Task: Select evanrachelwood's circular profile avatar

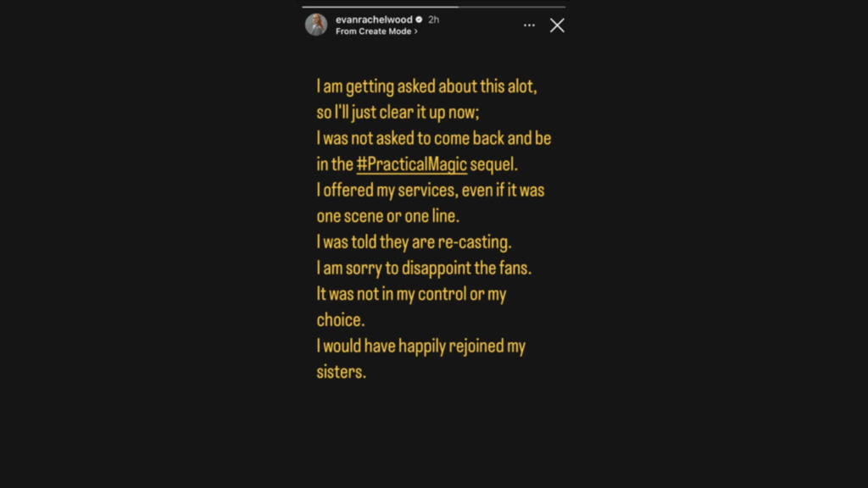Action: 316,24
